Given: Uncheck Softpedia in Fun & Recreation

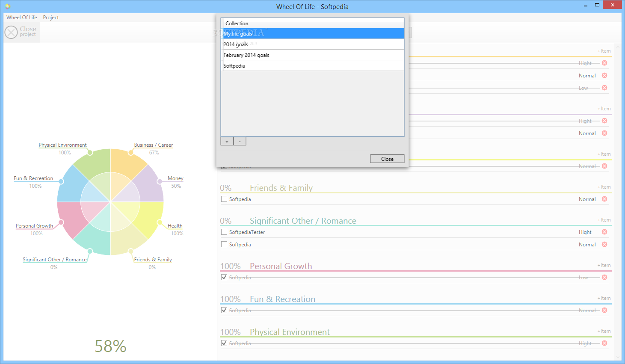Looking at the screenshot, I should pyautogui.click(x=224, y=310).
